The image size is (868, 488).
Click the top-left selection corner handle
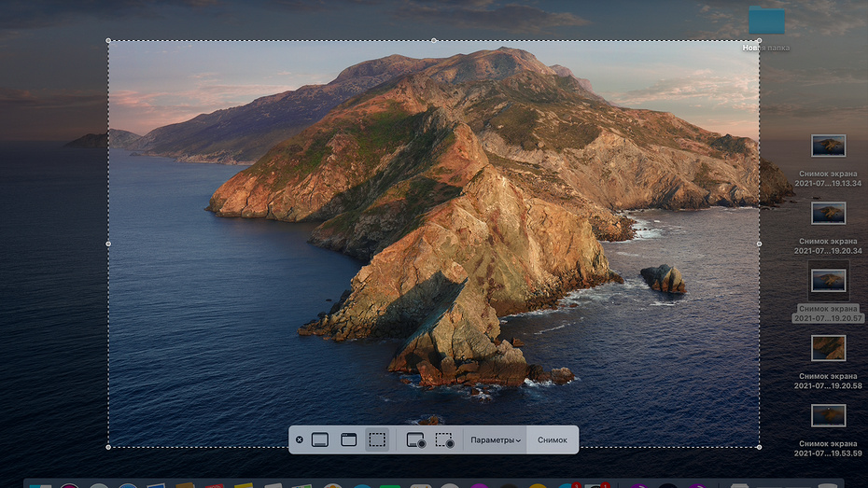[108, 40]
